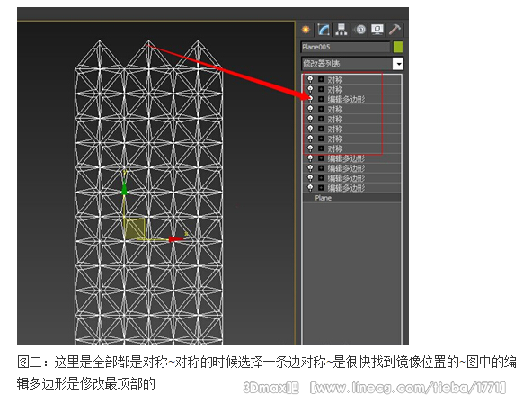Viewport: 532px width, 403px height.
Task: Toggle lightbulb of 编辑多边形 just above Plane
Action: tap(310, 188)
